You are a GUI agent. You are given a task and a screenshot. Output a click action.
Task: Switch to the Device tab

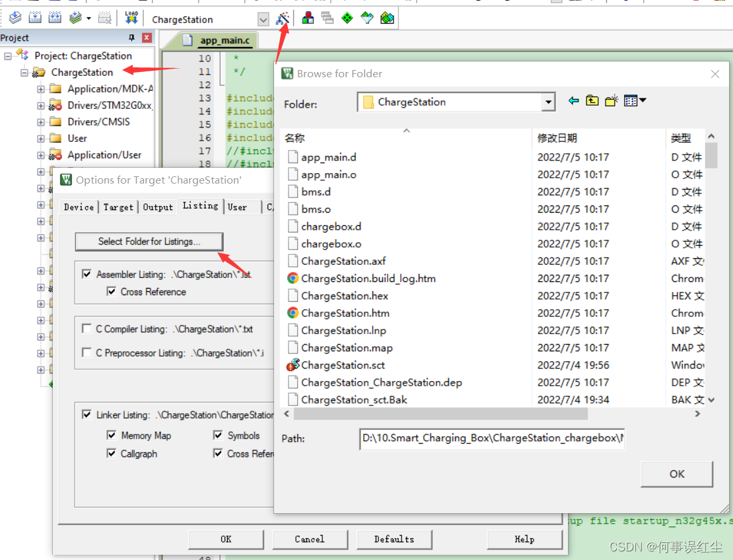(x=79, y=207)
